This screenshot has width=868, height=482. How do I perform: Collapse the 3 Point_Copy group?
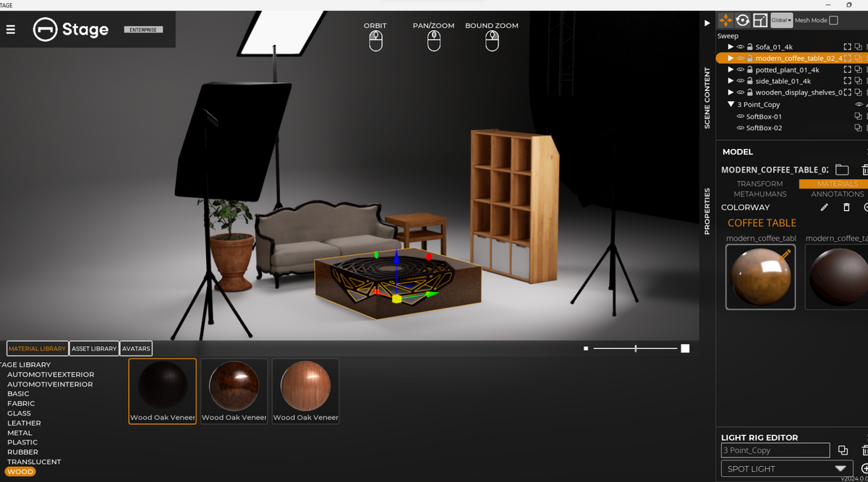[730, 104]
